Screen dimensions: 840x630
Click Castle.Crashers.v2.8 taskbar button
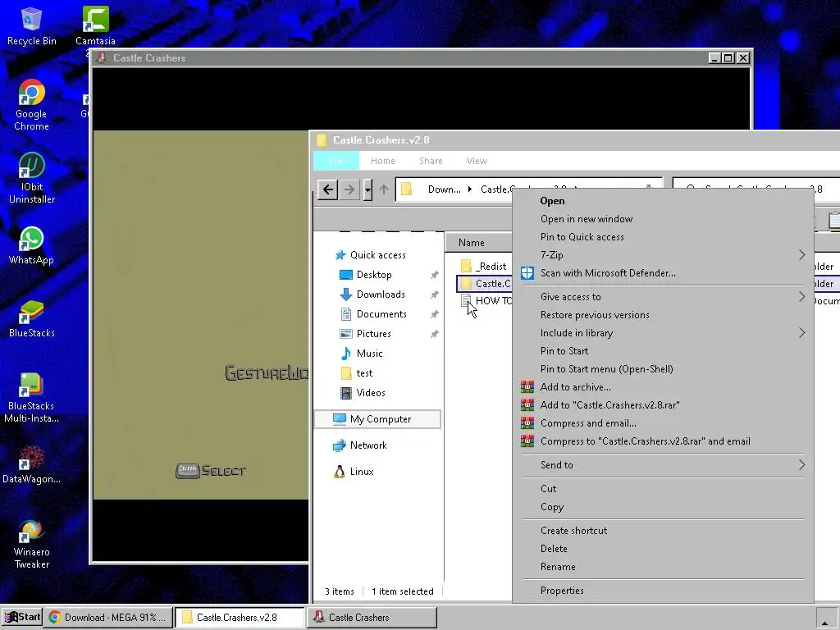[x=240, y=617]
